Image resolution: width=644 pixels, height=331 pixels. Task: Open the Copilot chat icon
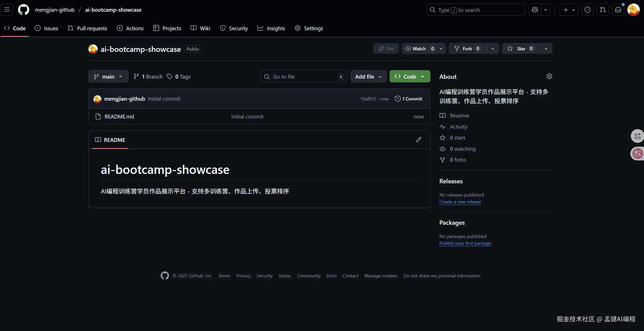535,10
